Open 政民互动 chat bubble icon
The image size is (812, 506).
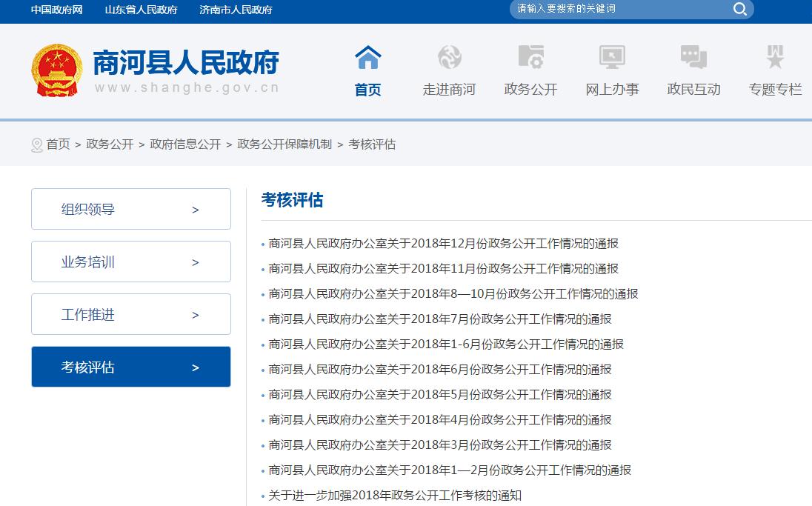point(693,57)
